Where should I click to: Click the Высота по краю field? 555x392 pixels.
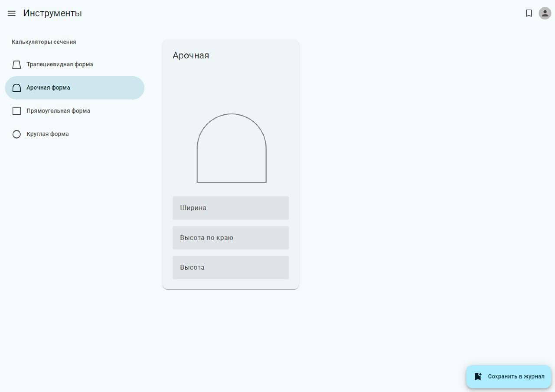point(231,238)
